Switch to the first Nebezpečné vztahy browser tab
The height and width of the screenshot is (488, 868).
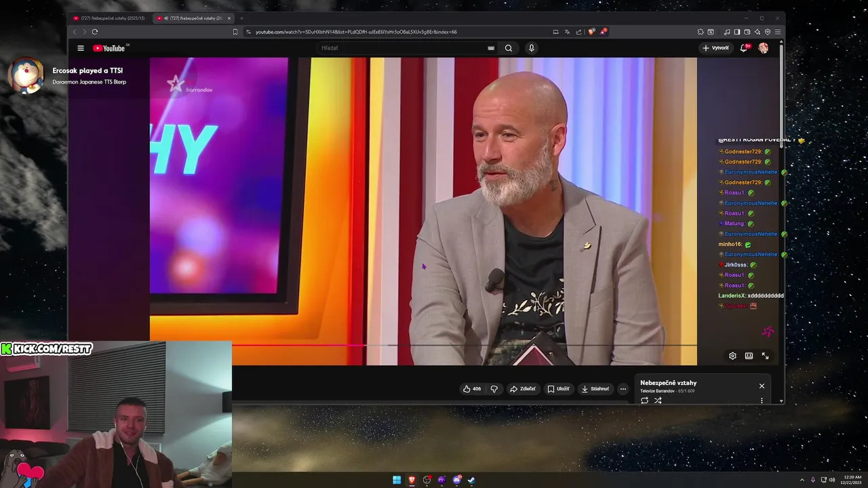point(108,18)
